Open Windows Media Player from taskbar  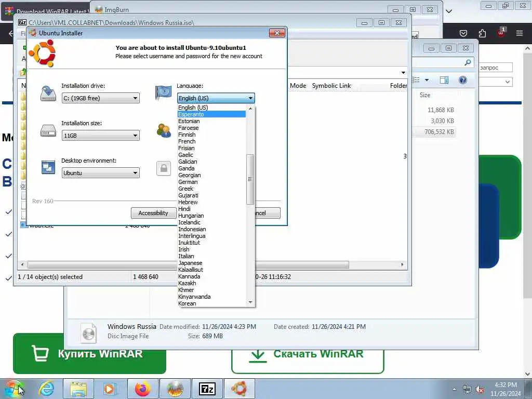click(110, 389)
